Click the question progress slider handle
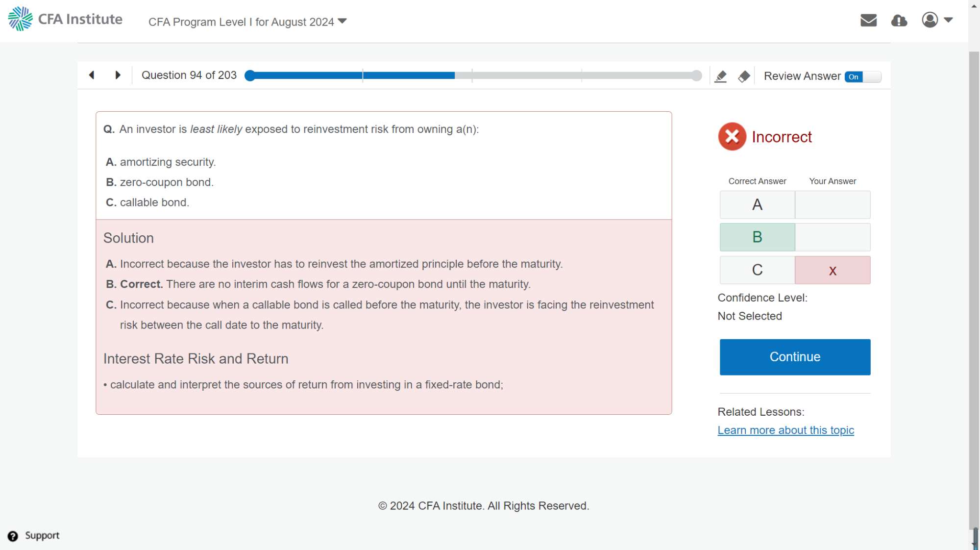The height and width of the screenshot is (550, 980). [250, 75]
